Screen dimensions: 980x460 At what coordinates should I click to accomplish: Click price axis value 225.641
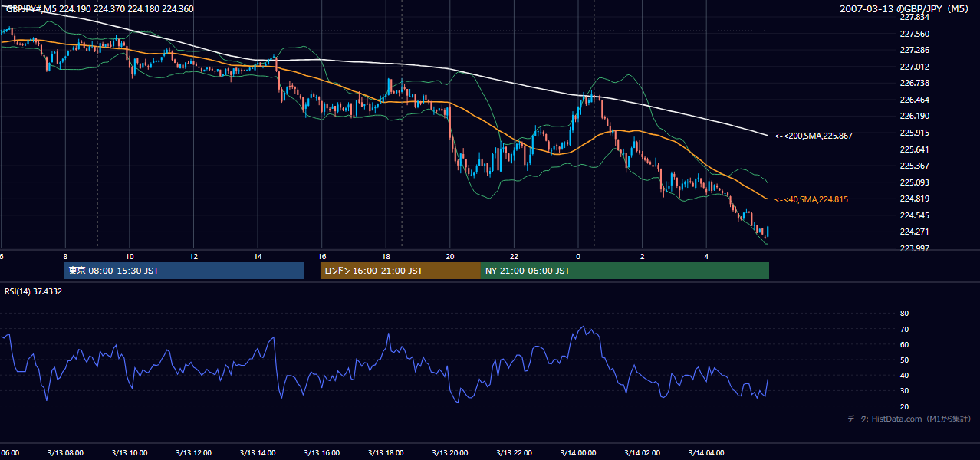pyautogui.click(x=914, y=149)
